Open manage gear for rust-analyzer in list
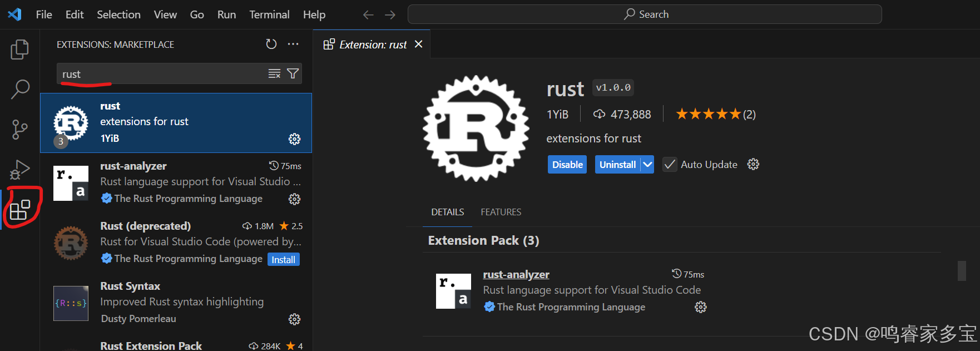Image resolution: width=980 pixels, height=351 pixels. coord(295,199)
